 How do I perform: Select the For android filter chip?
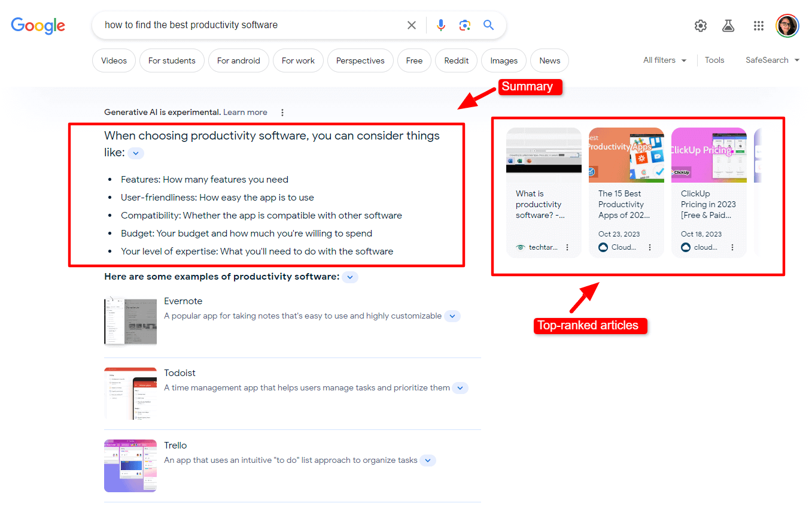(x=239, y=60)
